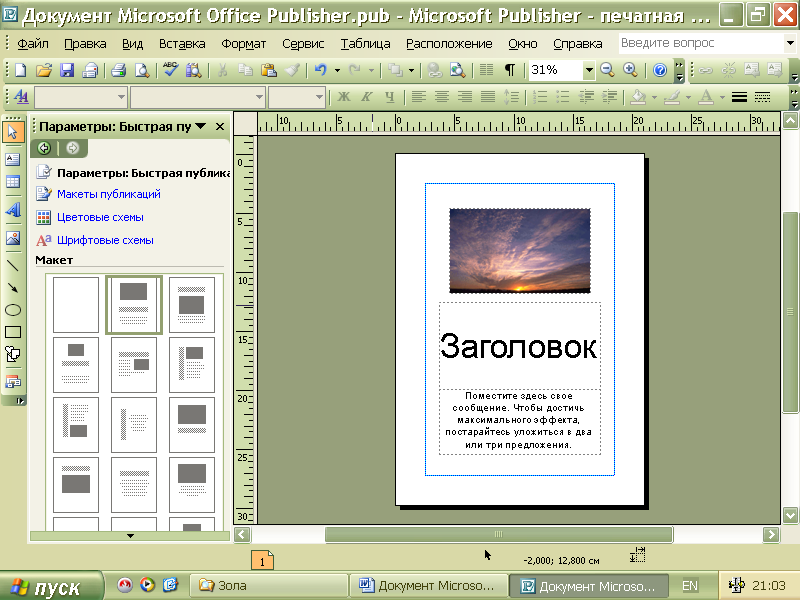
Task: Click the Fill Color paint bucket
Action: (638, 96)
